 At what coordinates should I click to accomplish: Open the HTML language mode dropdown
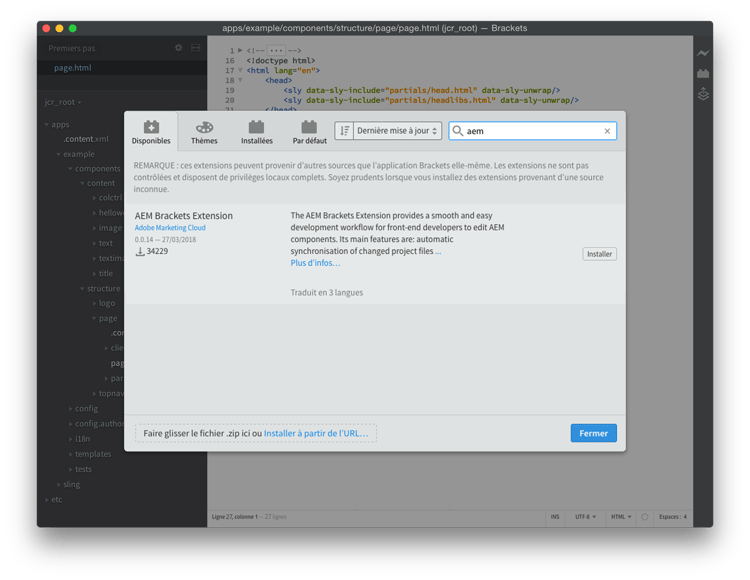click(621, 517)
